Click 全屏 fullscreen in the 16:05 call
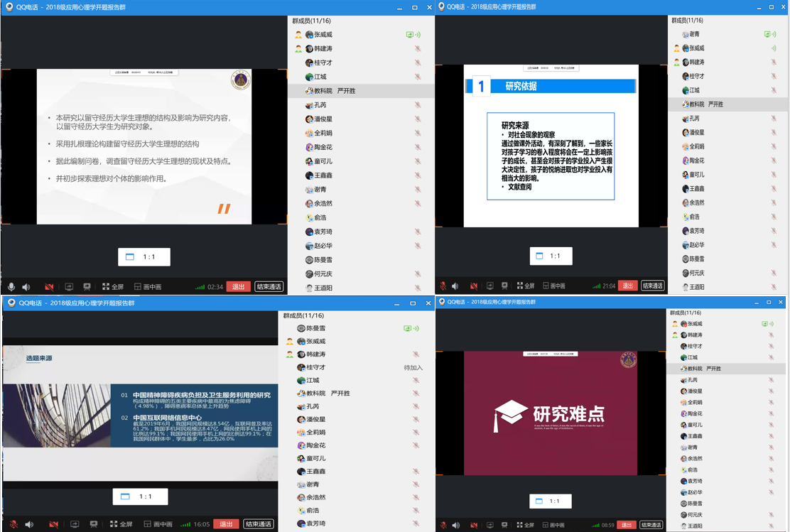The image size is (790, 532). pyautogui.click(x=118, y=524)
